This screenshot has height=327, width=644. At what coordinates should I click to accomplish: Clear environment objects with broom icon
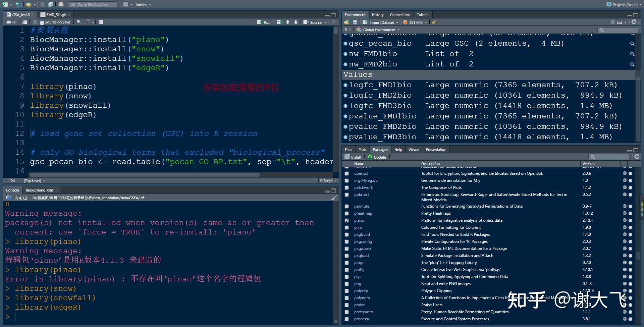click(434, 22)
